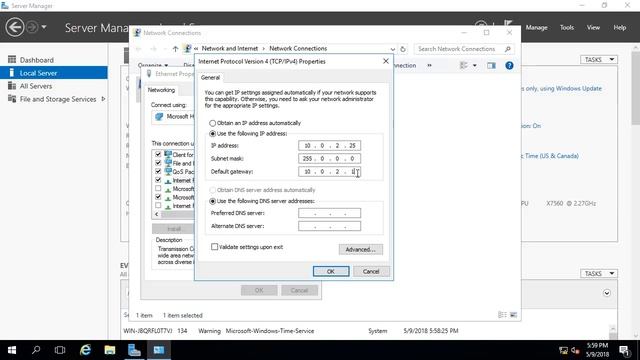The width and height of the screenshot is (640, 360).
Task: Open the View menu
Action: (x=593, y=27)
